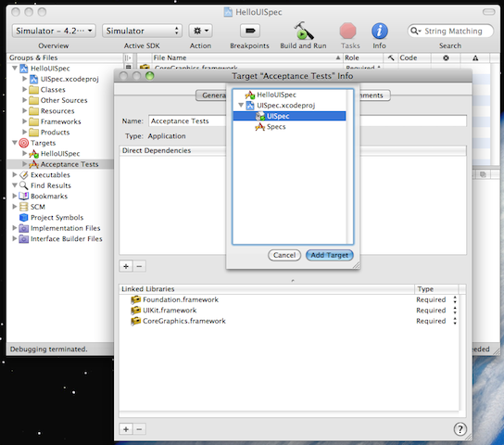Collapse the UISpec.xcodeproj disclosure triangle in sheet

pyautogui.click(x=241, y=105)
